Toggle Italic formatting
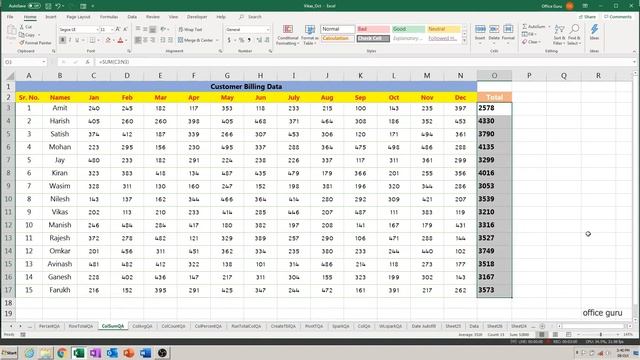This screenshot has height=360, width=640. pyautogui.click(x=70, y=40)
